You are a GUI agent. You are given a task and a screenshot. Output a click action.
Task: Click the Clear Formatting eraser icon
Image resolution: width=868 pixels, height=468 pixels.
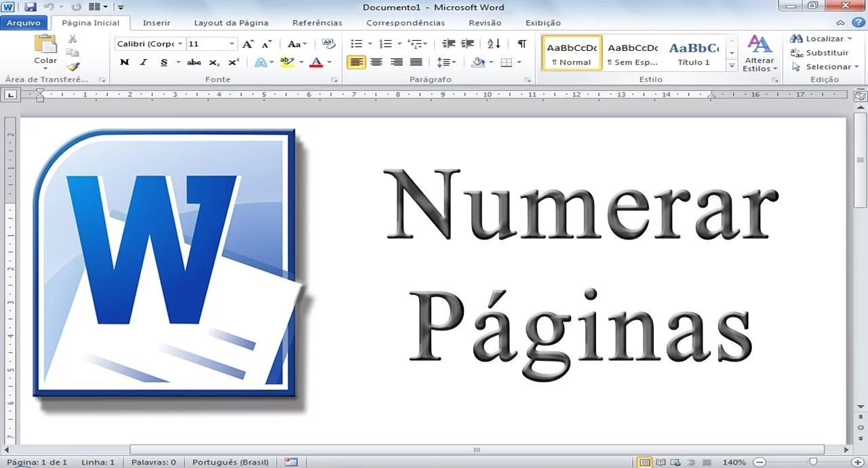tap(329, 44)
